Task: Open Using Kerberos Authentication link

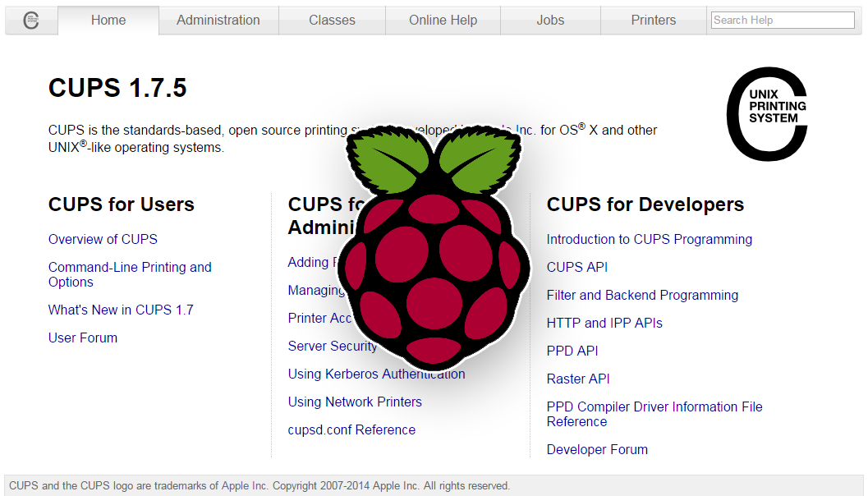Action: point(376,374)
